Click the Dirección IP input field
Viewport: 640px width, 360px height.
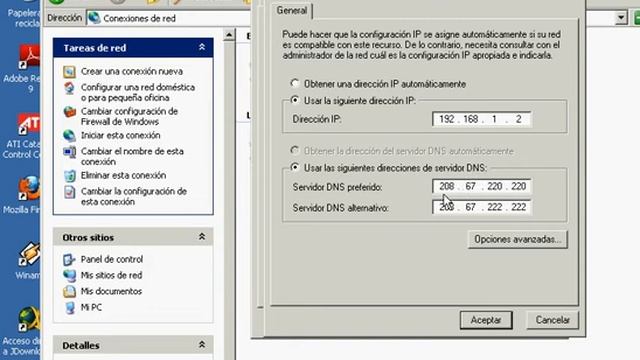coord(482,119)
